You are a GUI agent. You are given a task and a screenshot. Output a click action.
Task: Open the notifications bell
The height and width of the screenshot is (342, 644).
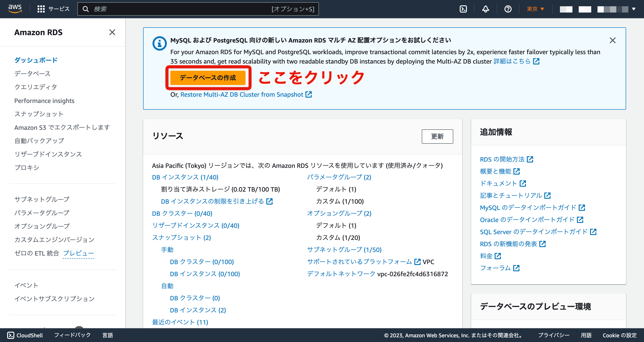[x=485, y=9]
